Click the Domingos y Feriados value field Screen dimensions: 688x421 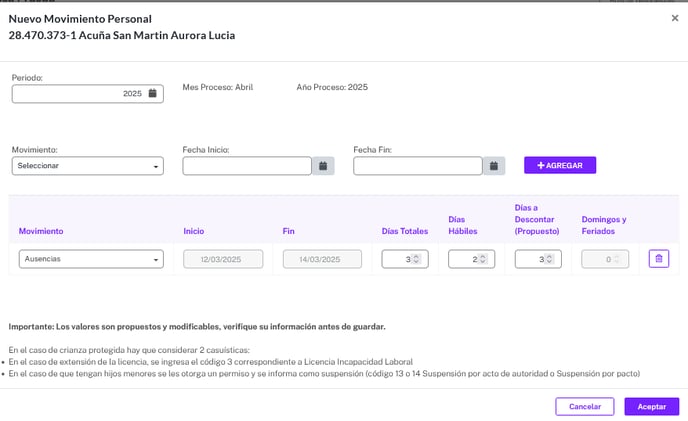click(605, 259)
